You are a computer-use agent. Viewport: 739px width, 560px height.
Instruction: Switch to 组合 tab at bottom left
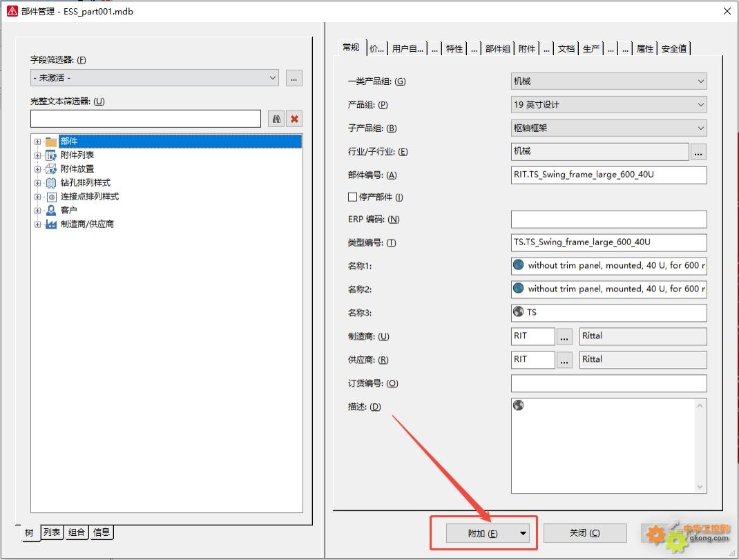point(77,532)
